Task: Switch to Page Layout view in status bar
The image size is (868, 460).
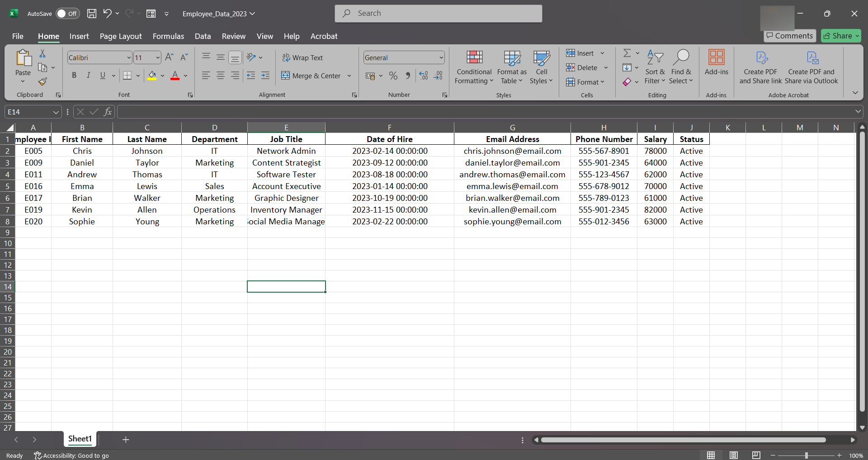Action: click(x=734, y=455)
